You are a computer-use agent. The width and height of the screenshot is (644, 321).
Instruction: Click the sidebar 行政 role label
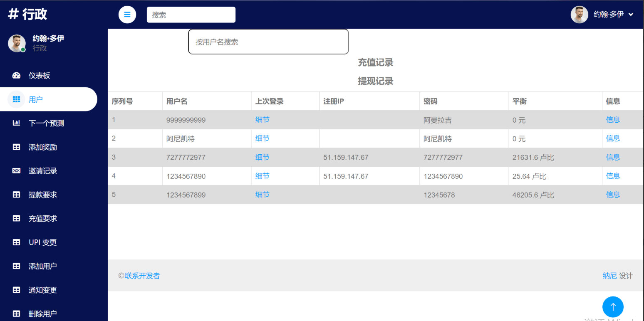40,48
